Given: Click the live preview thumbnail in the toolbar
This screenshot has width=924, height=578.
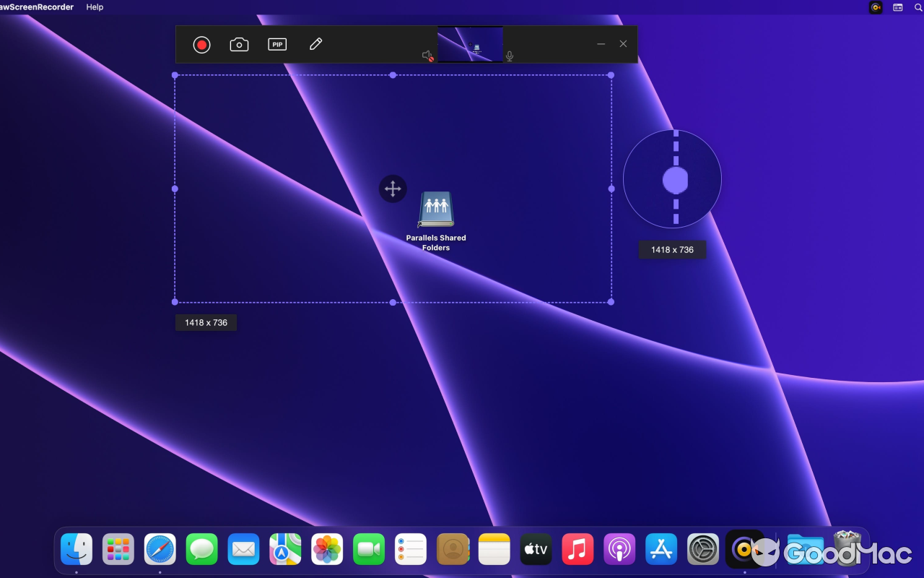Looking at the screenshot, I should pyautogui.click(x=470, y=44).
